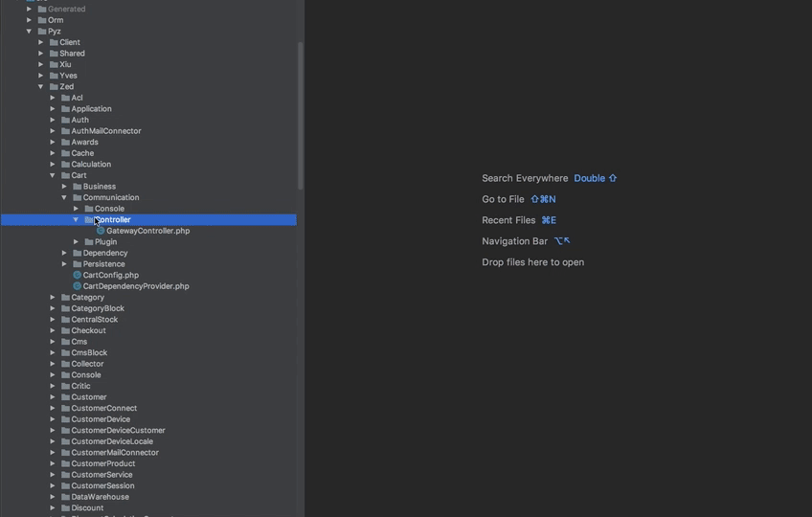Click the Search Everywhere hint text
812x517 pixels.
pos(525,178)
